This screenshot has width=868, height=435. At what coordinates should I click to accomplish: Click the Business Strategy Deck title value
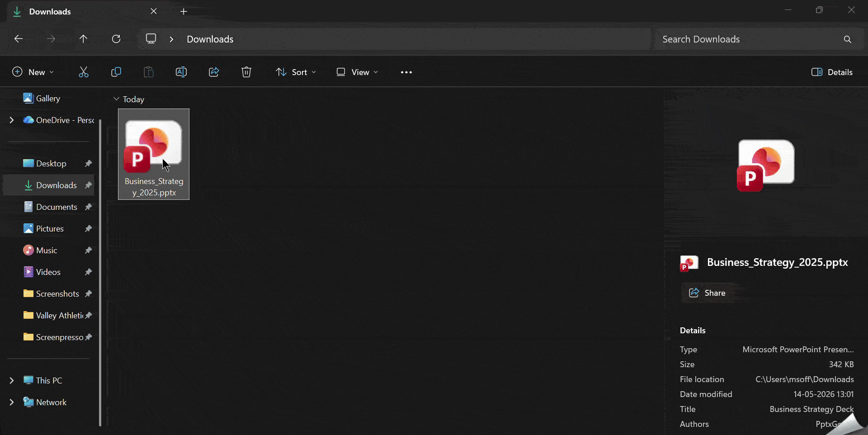tap(812, 409)
